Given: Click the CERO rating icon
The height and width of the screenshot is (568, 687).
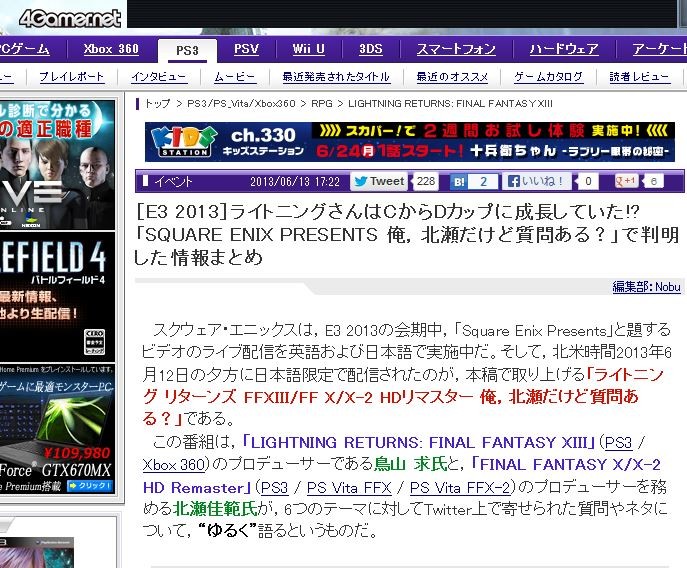Looking at the screenshot, I should point(94,342).
